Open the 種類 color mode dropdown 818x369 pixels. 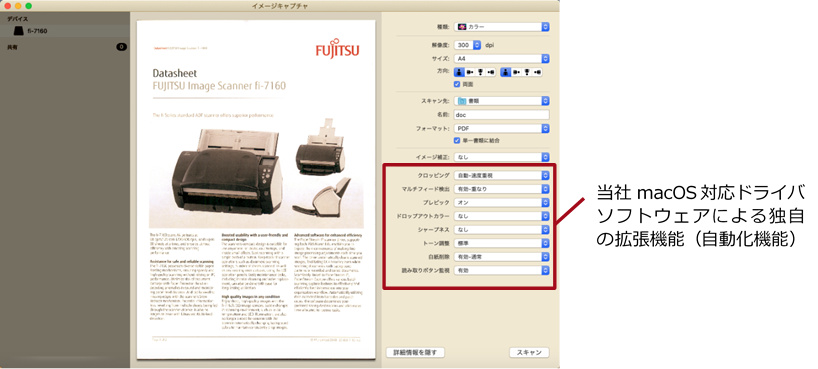point(501,27)
